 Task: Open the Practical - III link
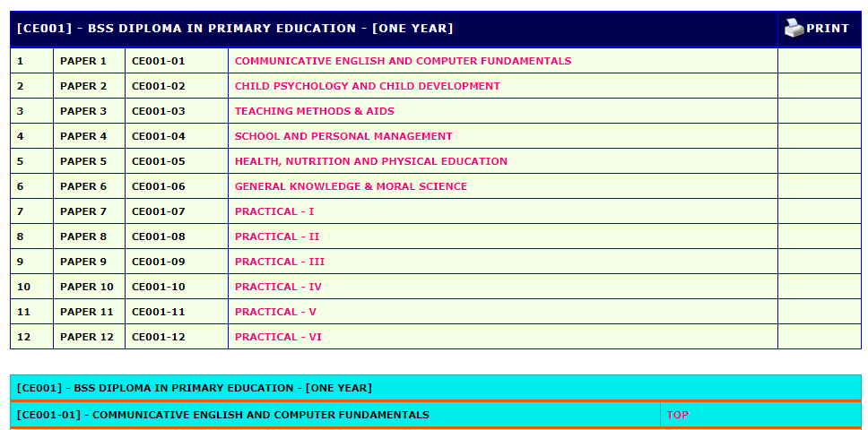(x=280, y=262)
